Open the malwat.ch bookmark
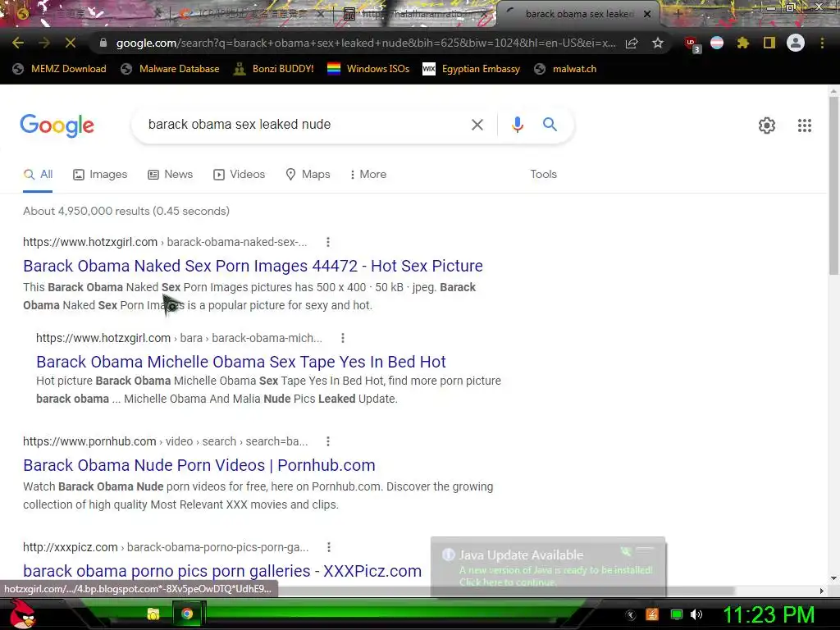Viewport: 840px width, 630px height. (565, 69)
